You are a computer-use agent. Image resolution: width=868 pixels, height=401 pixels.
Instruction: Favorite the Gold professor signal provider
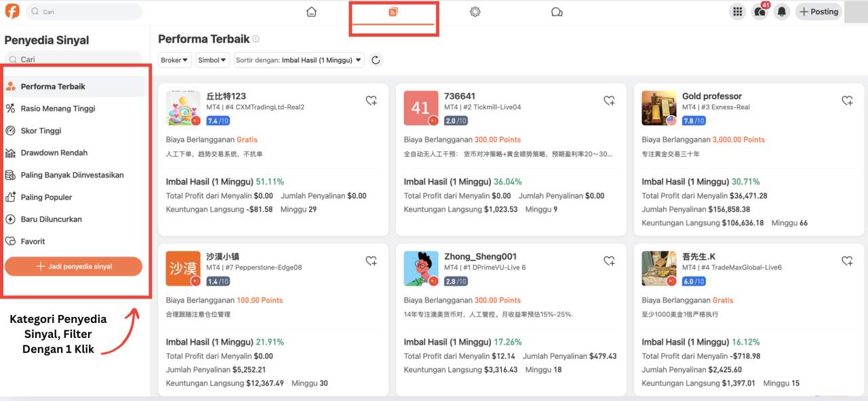[846, 100]
